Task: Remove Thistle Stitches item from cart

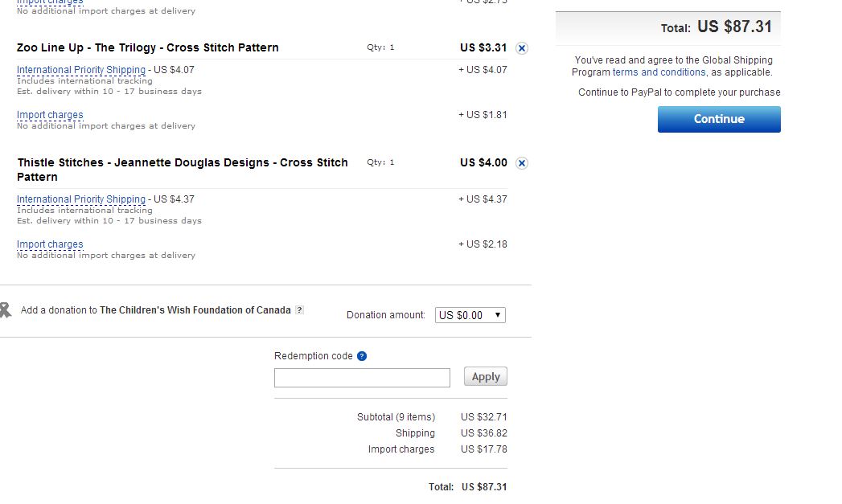Action: (x=522, y=163)
